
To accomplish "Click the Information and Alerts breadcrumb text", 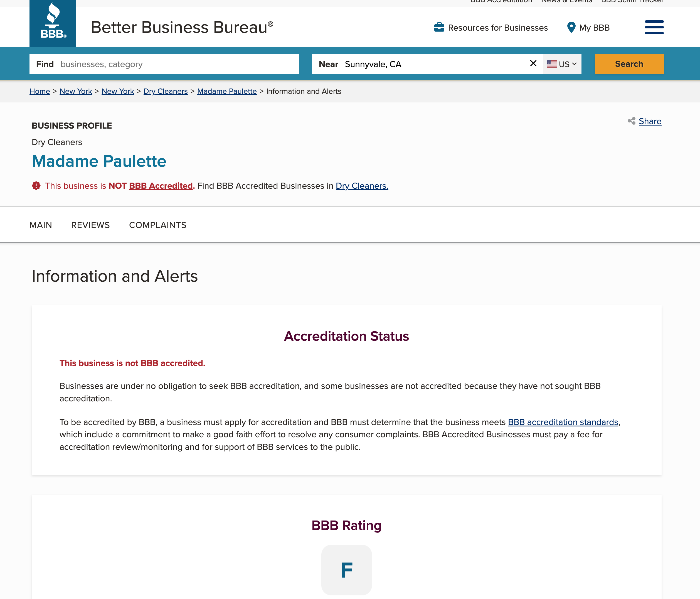I will [304, 91].
